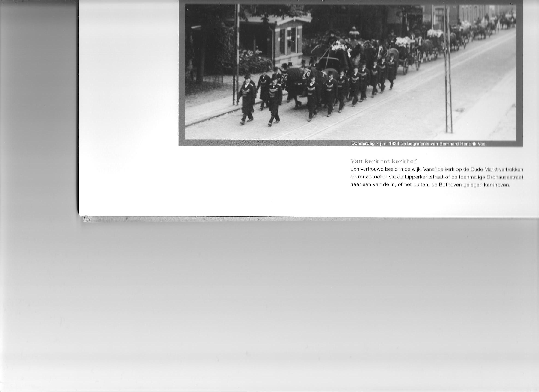Click the name 'Bernhard Hendrik Vos' in caption
539x392 pixels.
coord(462,144)
